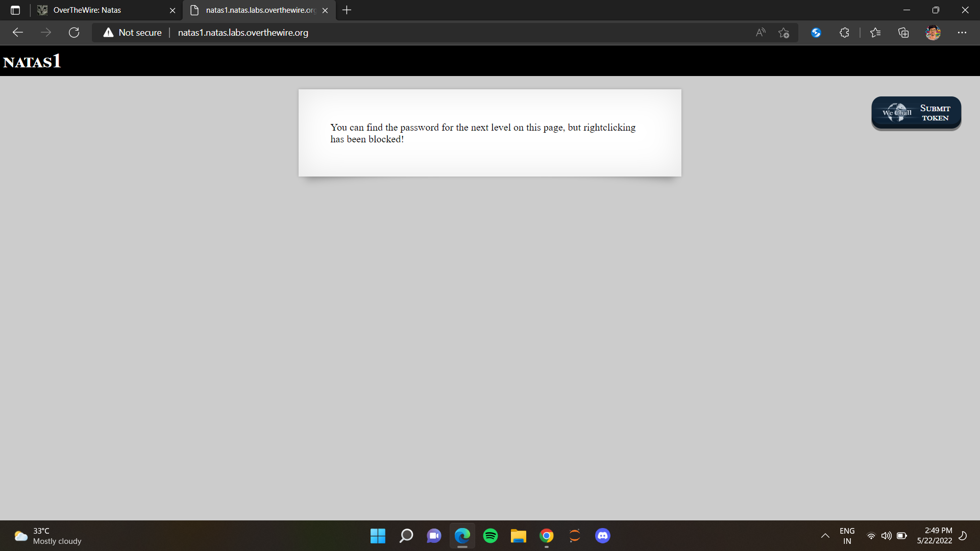Open the volume control in system tray
The image size is (980, 551).
pyautogui.click(x=887, y=536)
